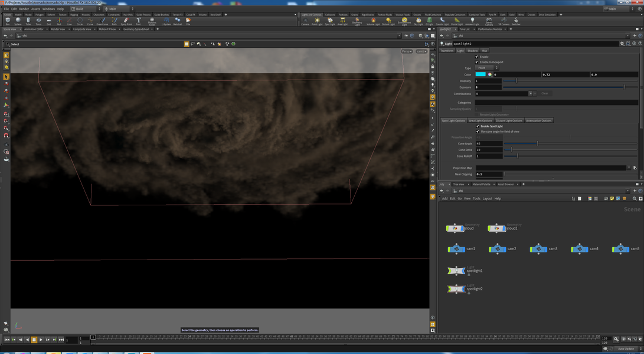The width and height of the screenshot is (644, 354).
Task: Open the color picker wheel icon
Action: tap(489, 75)
